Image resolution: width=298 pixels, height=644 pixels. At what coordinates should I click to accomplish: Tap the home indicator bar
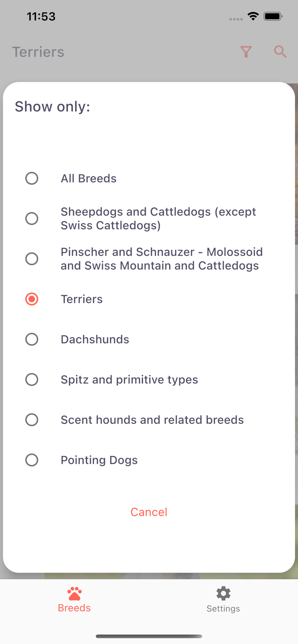pyautogui.click(x=149, y=636)
